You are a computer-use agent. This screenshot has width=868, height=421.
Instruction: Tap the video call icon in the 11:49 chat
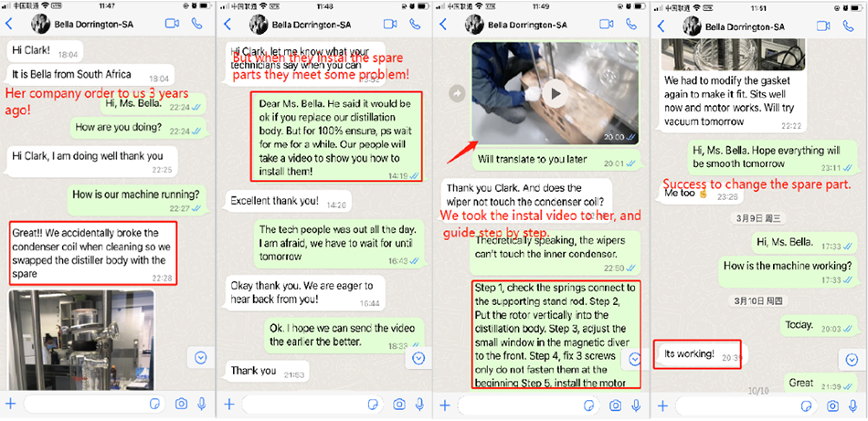(607, 24)
